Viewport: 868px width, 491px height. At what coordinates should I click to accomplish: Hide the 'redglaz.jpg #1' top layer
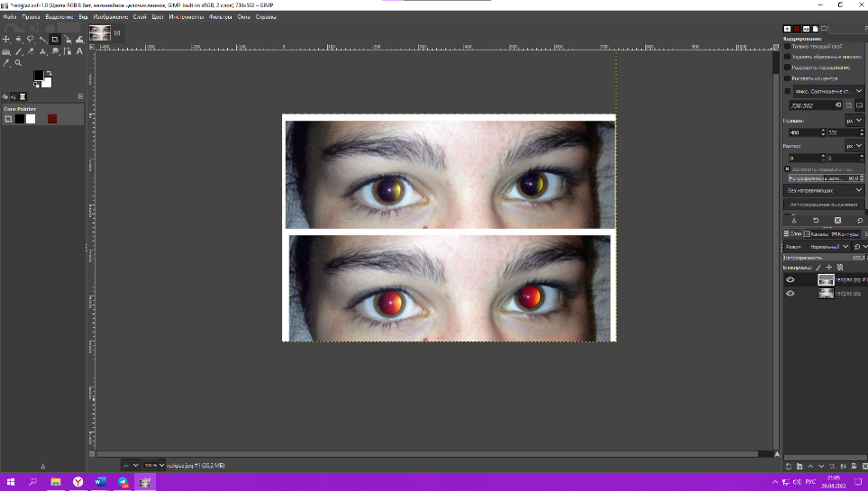click(790, 279)
